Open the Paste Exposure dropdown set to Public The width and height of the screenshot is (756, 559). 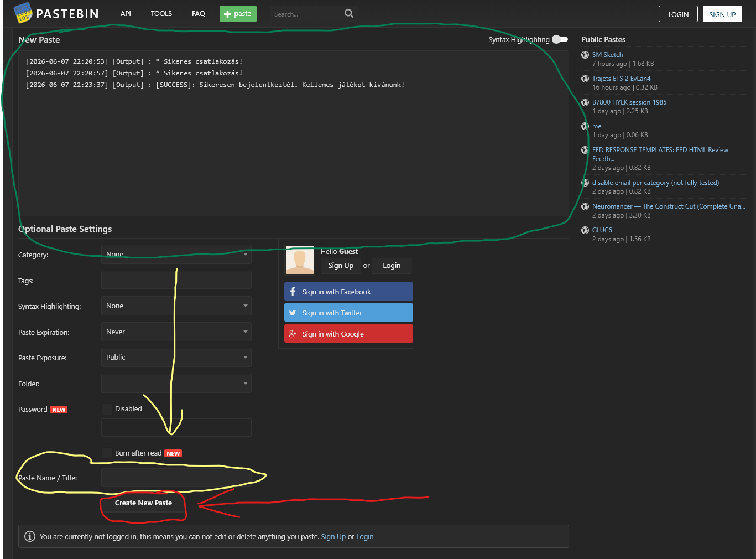click(176, 357)
